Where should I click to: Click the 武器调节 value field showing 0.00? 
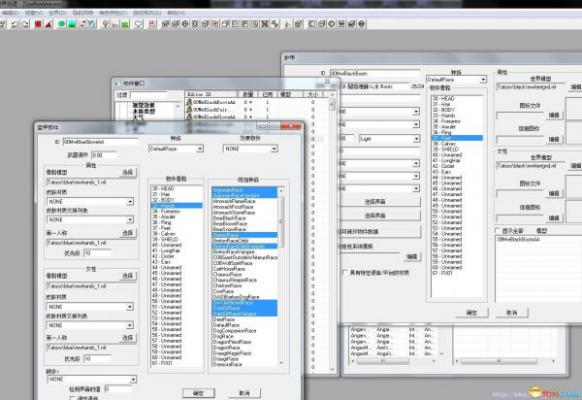[x=104, y=155]
